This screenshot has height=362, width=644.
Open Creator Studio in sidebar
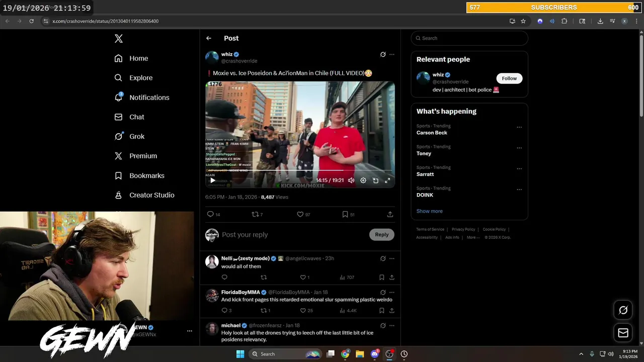pyautogui.click(x=144, y=195)
